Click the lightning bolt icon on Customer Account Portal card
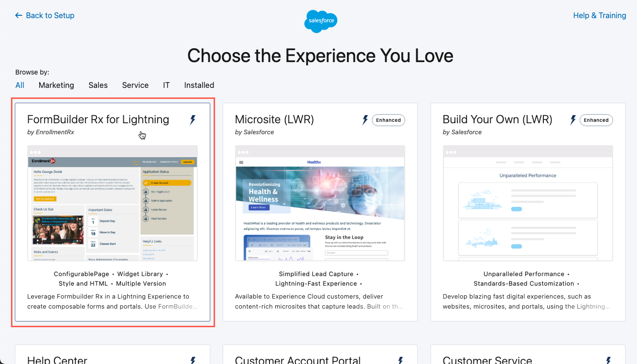 tap(400, 360)
